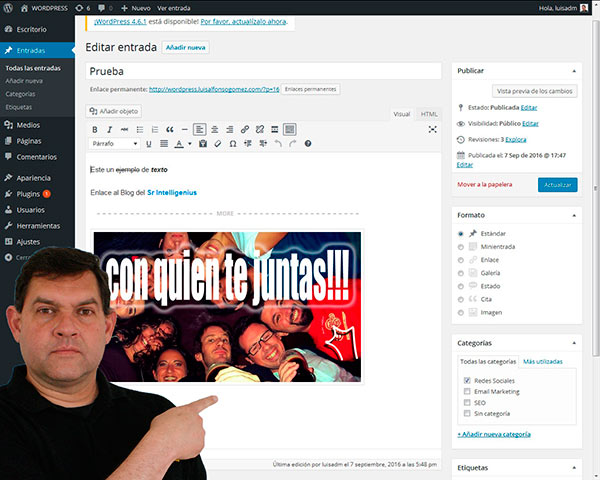Insert the Read More tag
Viewport: 600px width, 480px height.
pyautogui.click(x=274, y=130)
